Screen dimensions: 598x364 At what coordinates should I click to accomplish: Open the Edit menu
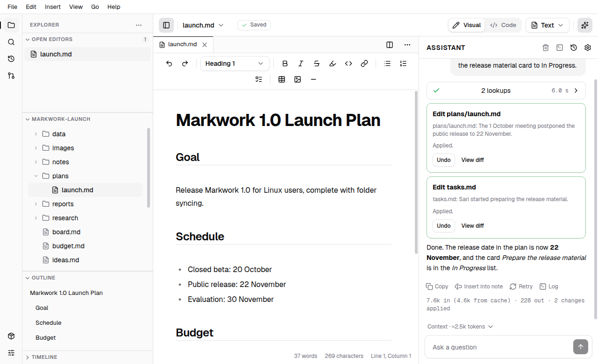pos(31,7)
